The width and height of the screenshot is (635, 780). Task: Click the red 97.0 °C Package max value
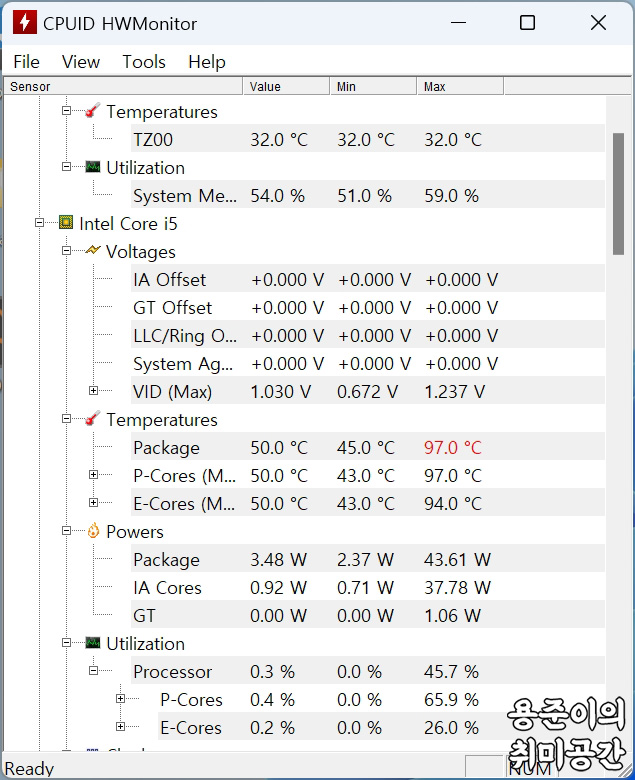[453, 447]
